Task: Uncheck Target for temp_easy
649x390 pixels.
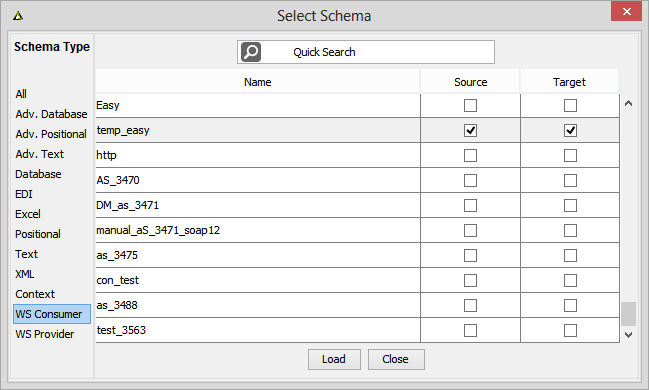Action: (x=570, y=130)
